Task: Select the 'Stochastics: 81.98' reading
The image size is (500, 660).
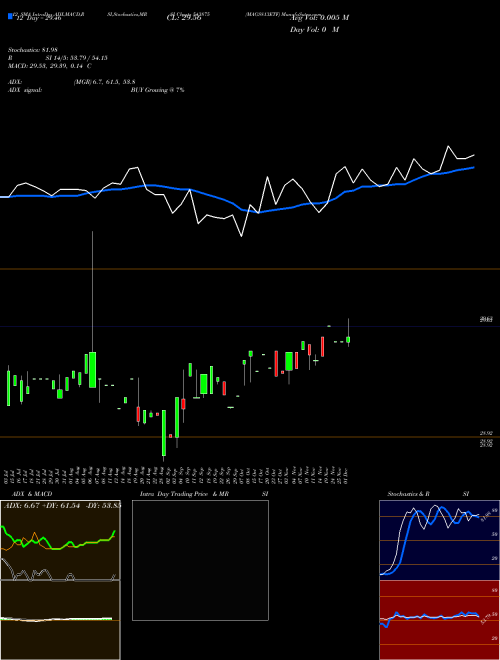Action: [32, 50]
